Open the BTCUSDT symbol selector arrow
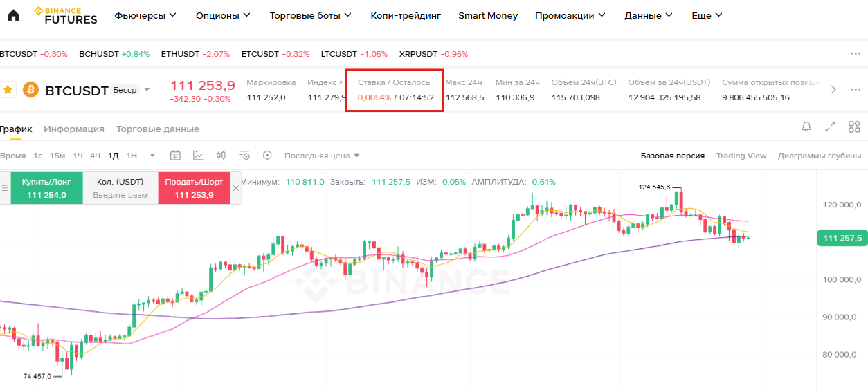868x390 pixels. [x=147, y=90]
